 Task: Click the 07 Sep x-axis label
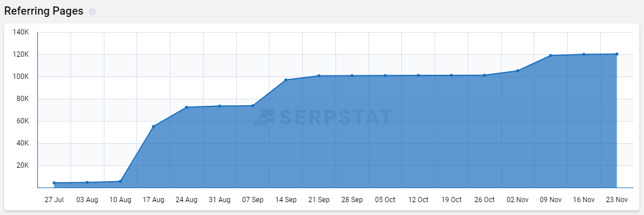pyautogui.click(x=253, y=200)
